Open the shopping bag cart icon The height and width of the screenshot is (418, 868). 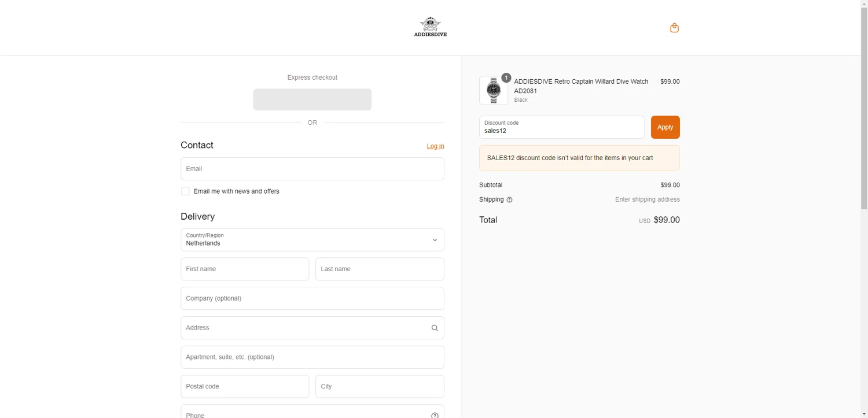[674, 28]
